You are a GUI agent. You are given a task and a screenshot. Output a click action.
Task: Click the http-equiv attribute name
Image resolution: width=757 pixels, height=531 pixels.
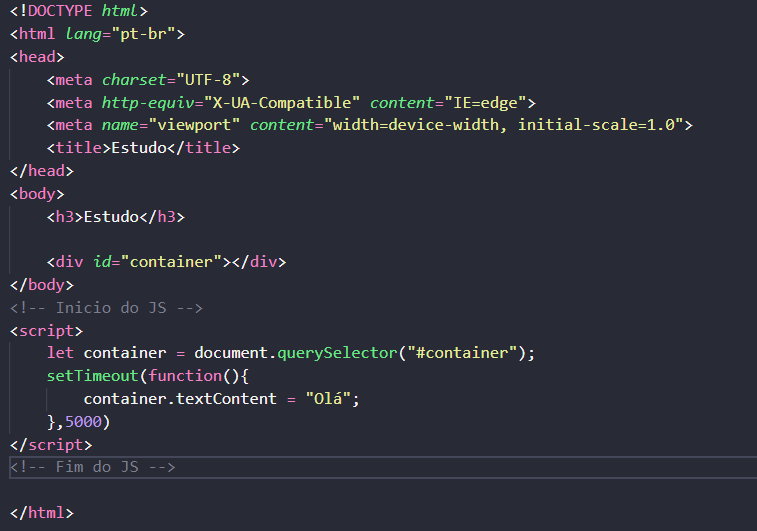click(x=148, y=103)
